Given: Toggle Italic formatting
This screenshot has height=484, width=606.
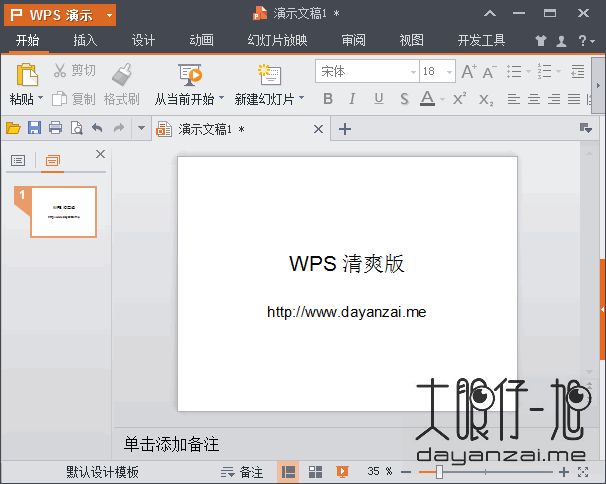Looking at the screenshot, I should (352, 99).
